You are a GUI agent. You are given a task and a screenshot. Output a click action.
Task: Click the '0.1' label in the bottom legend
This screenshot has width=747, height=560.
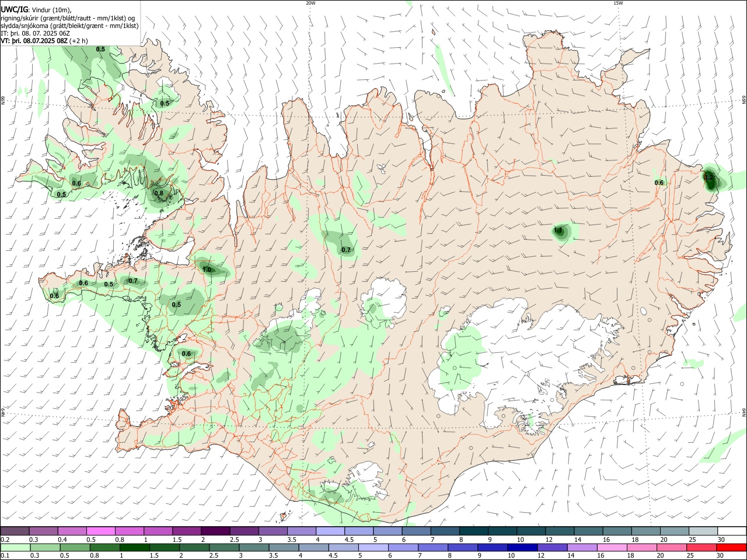(x=5, y=556)
